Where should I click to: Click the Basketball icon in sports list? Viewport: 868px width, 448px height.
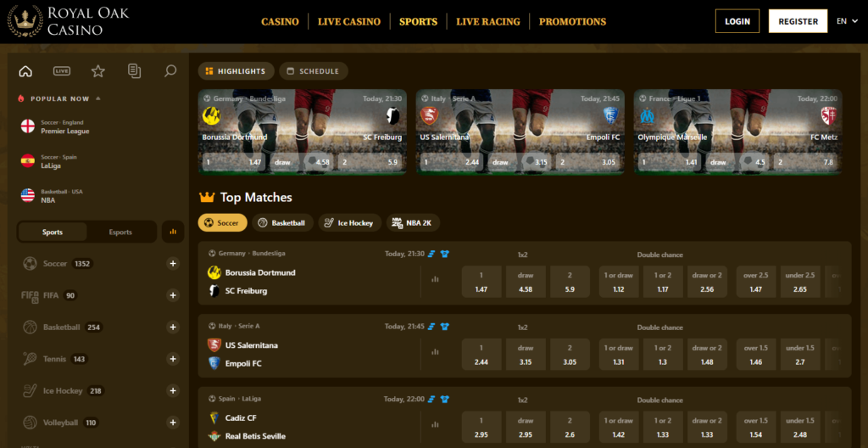tap(30, 328)
